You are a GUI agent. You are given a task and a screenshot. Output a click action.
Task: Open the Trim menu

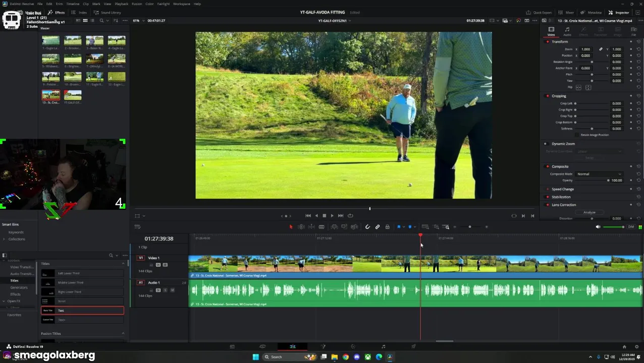[x=59, y=4]
